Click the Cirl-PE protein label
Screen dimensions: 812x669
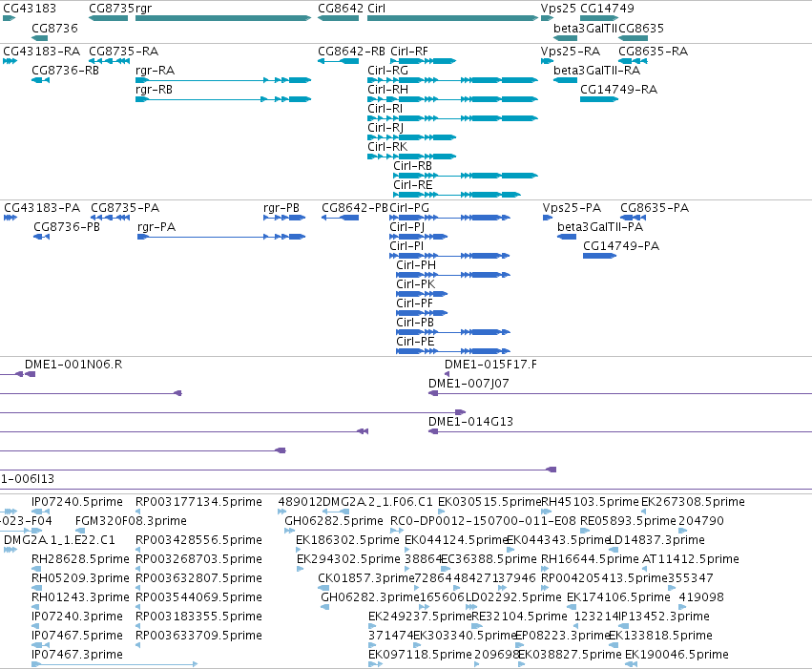pyautogui.click(x=415, y=343)
